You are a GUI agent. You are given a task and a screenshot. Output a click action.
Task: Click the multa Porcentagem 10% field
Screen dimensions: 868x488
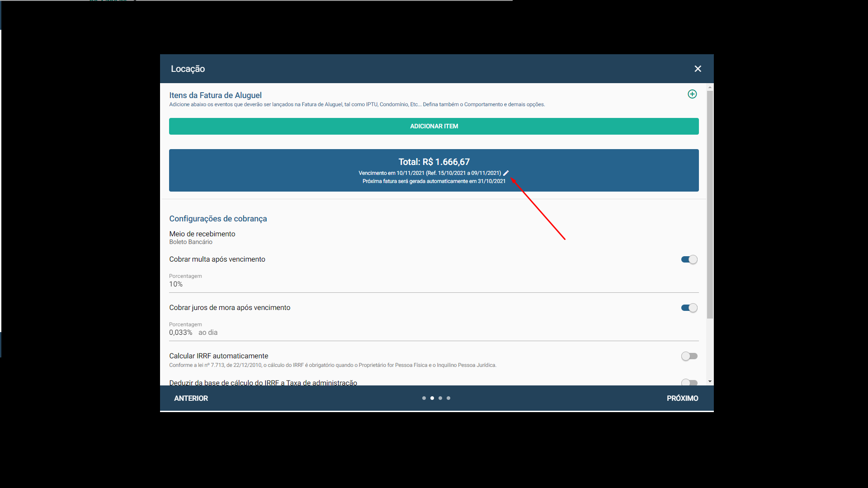tap(434, 281)
